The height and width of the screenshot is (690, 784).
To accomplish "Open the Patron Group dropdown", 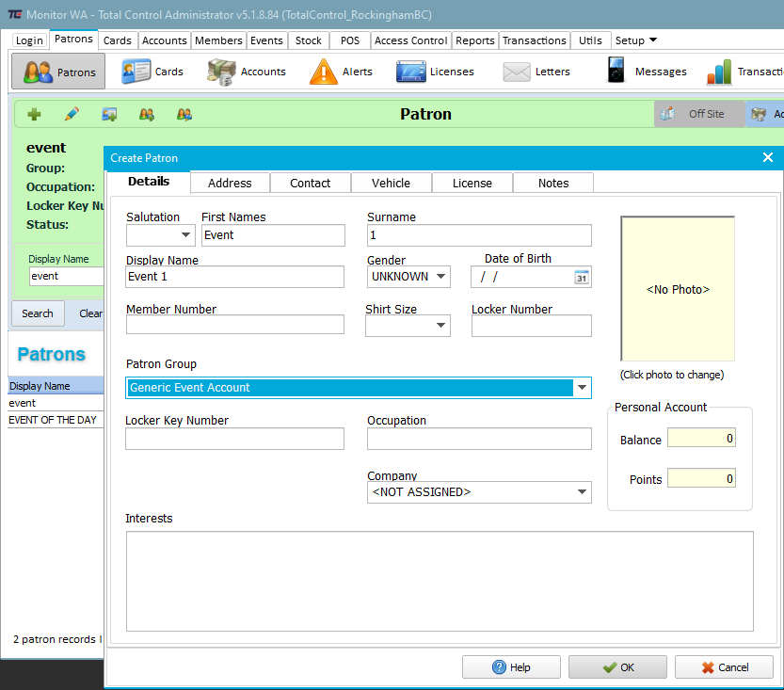I will [582, 388].
